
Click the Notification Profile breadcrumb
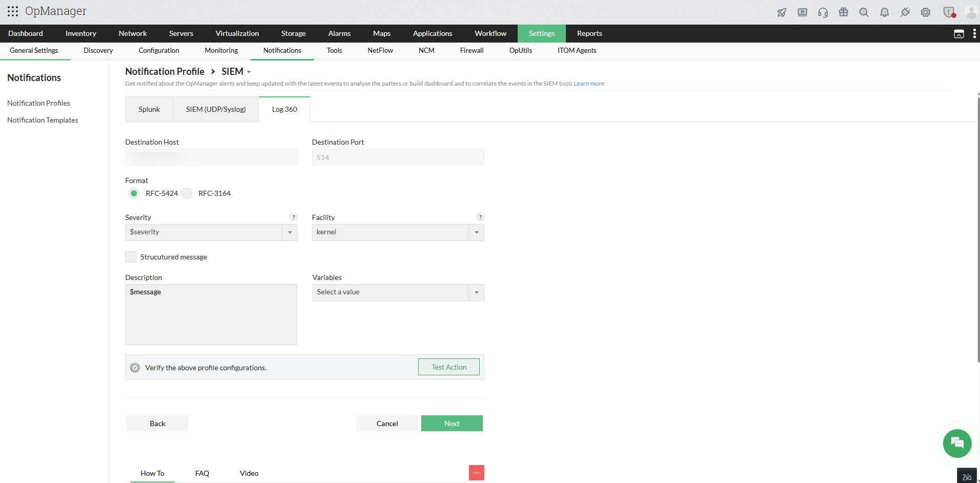point(165,72)
